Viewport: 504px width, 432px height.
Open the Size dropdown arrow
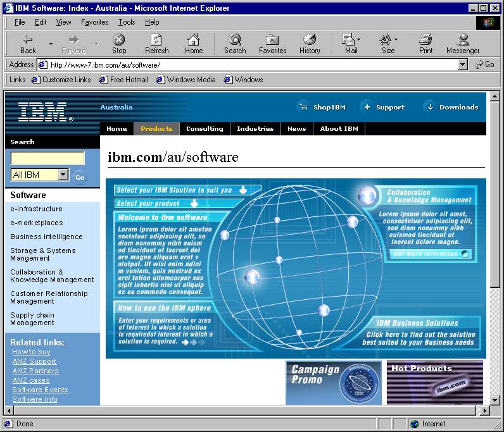click(396, 39)
